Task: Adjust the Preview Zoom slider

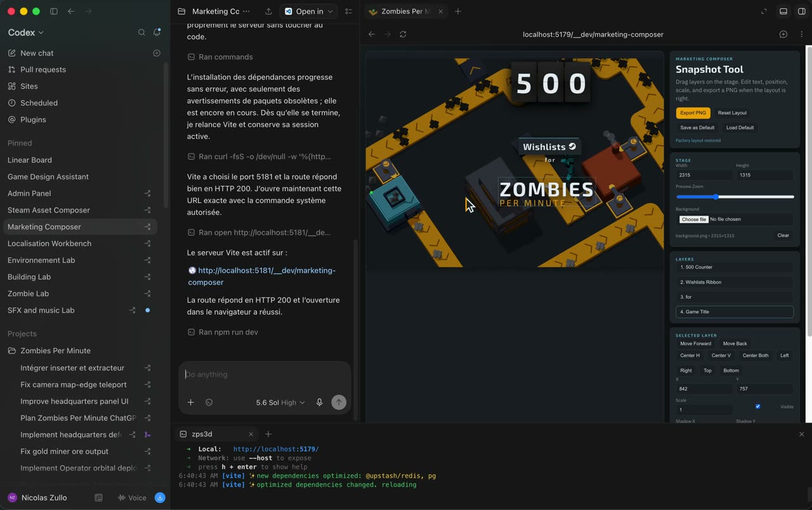Action: click(x=735, y=197)
